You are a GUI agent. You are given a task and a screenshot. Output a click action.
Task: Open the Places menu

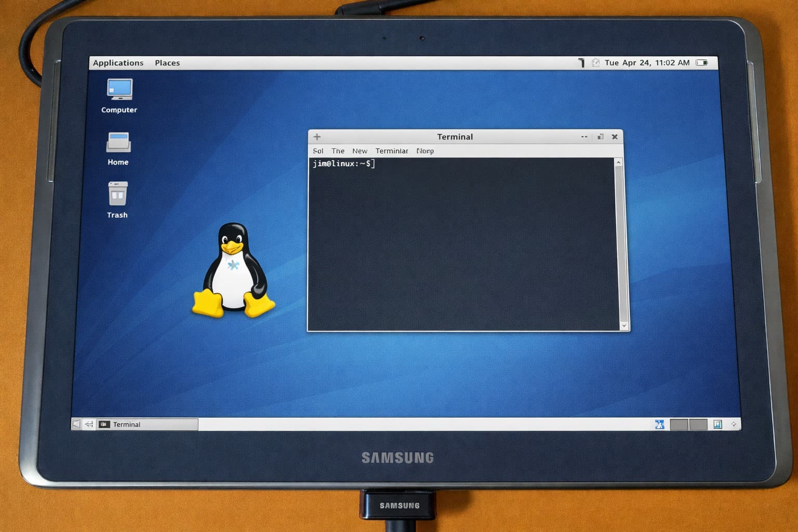pyautogui.click(x=167, y=63)
